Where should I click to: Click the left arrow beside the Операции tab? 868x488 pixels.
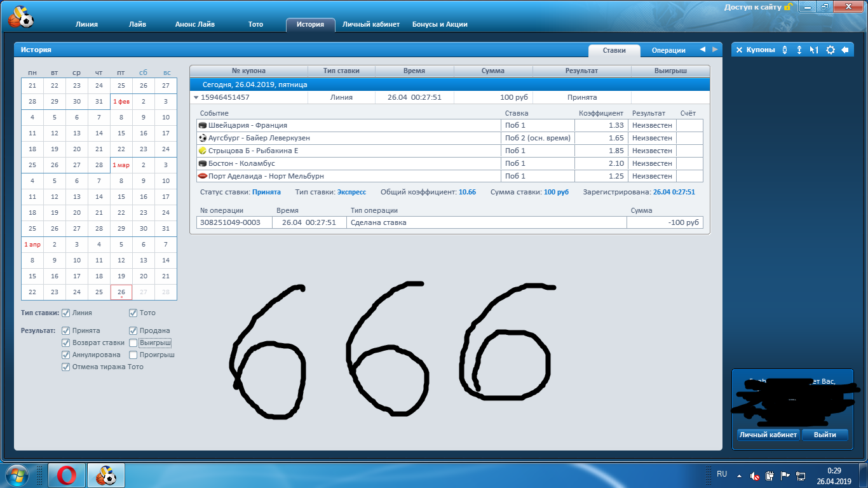[702, 50]
